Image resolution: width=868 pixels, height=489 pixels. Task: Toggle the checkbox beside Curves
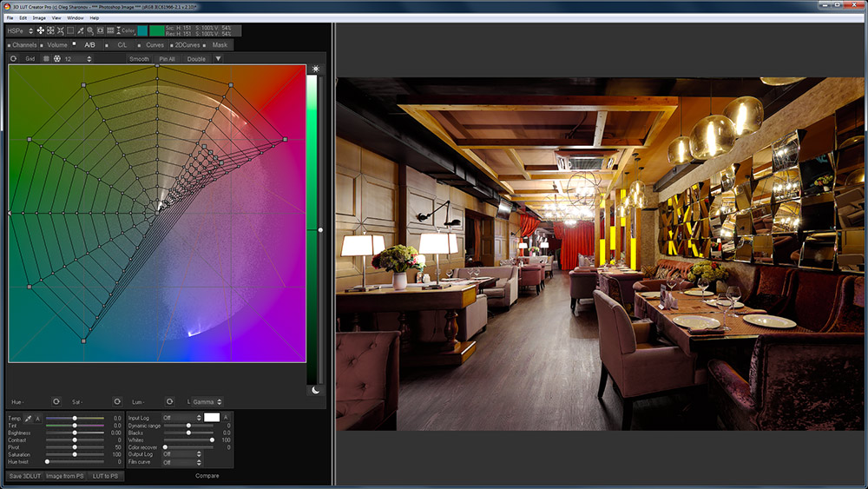140,45
